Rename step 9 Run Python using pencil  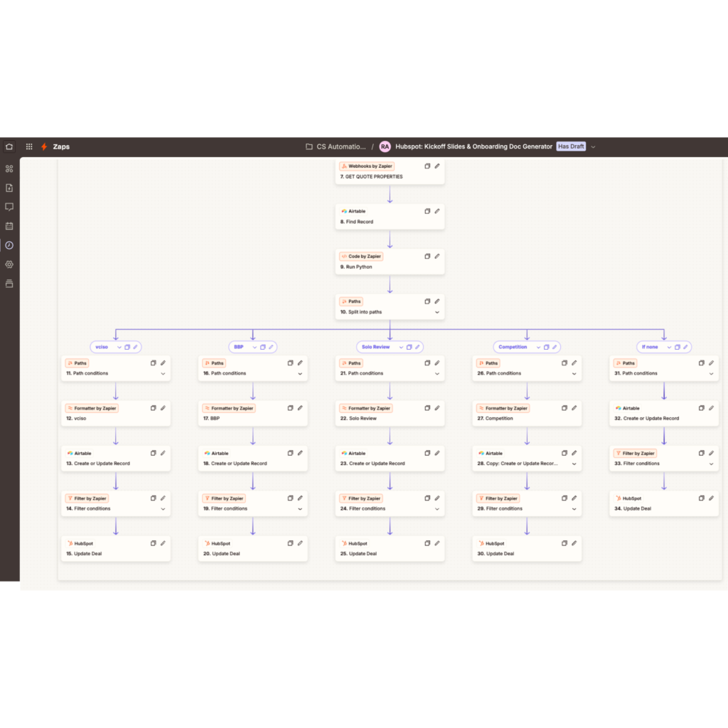coord(437,256)
